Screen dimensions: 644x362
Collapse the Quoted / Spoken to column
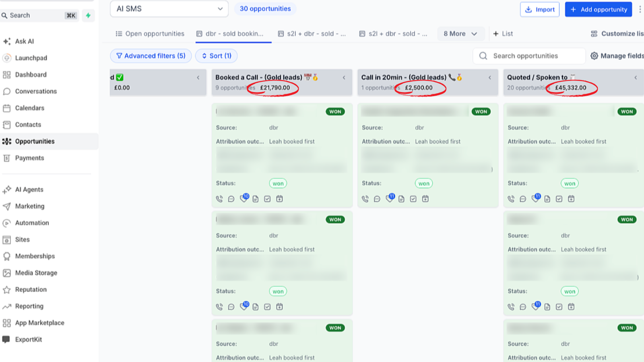coord(636,78)
